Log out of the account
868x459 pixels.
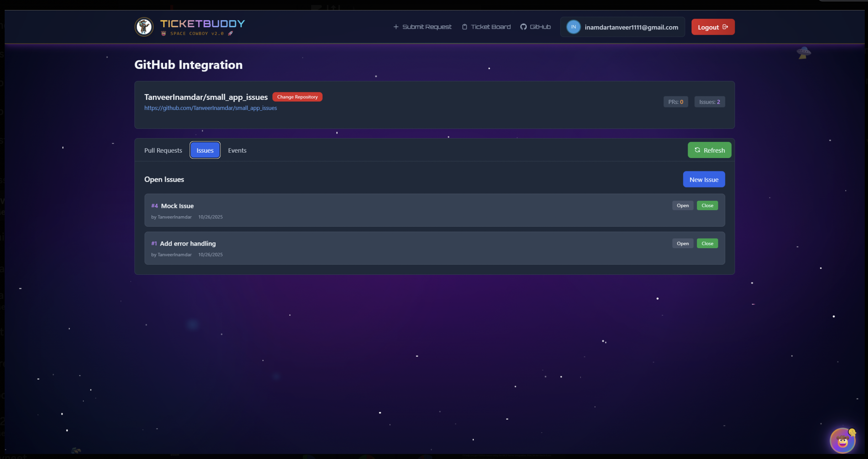[x=713, y=27]
